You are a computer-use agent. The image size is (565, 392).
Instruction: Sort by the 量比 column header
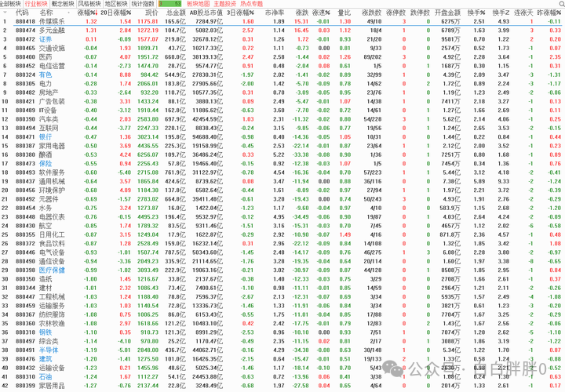(x=344, y=13)
